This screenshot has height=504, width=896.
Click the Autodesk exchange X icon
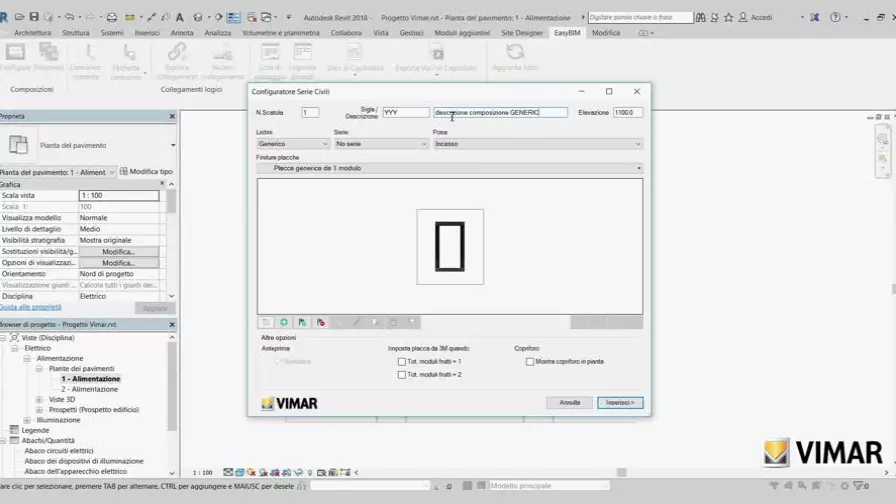[x=815, y=17]
